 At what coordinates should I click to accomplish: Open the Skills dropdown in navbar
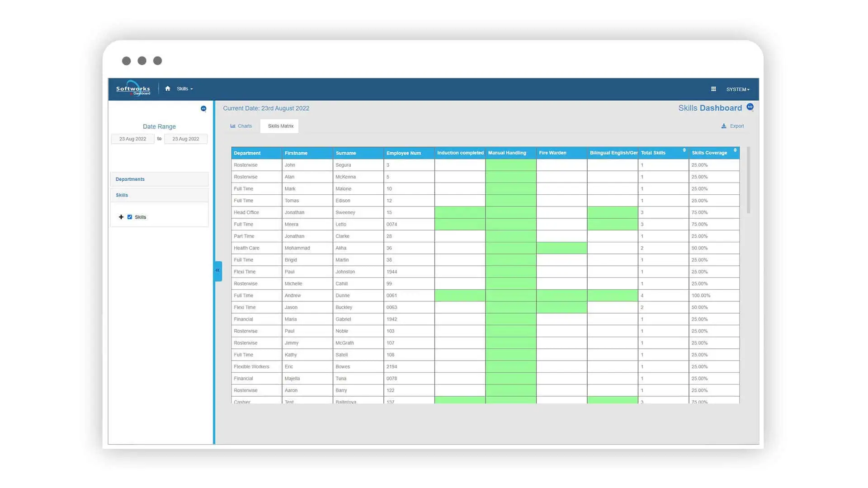click(184, 89)
